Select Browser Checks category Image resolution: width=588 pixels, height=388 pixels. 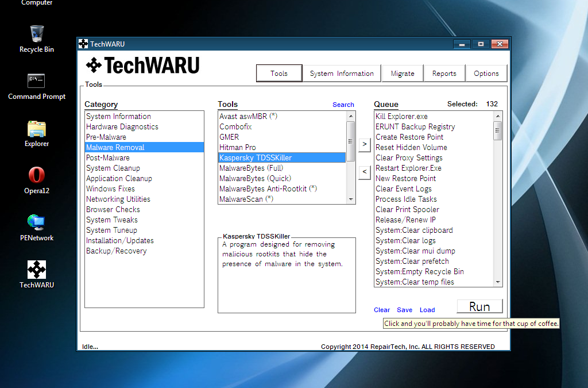144,209
